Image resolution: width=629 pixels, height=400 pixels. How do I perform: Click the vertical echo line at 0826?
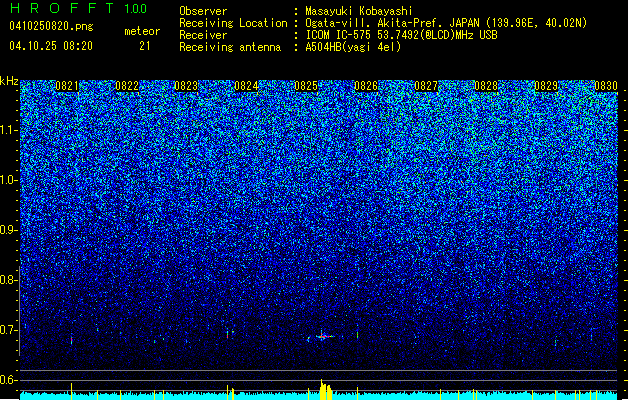357,334
